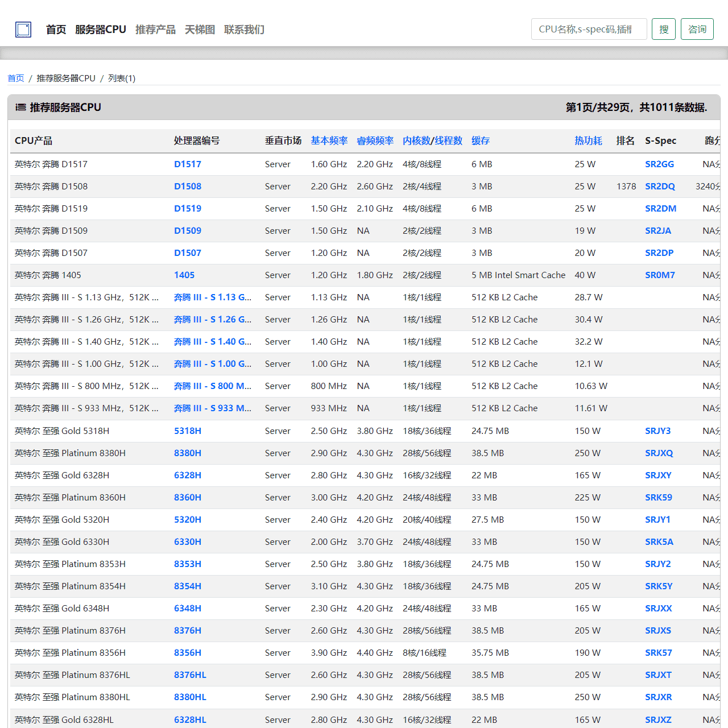Select cell 5 MB Intel Smart Cache
The width and height of the screenshot is (728, 728).
[x=519, y=275]
